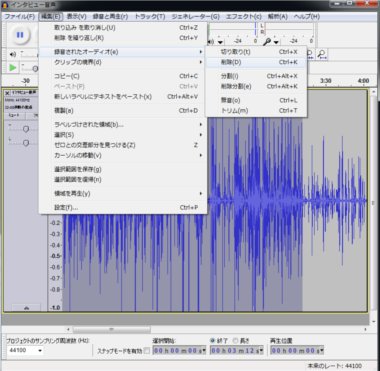The image size is (380, 371).
Task: Choose 無音(o) in the submenu
Action: point(256,100)
